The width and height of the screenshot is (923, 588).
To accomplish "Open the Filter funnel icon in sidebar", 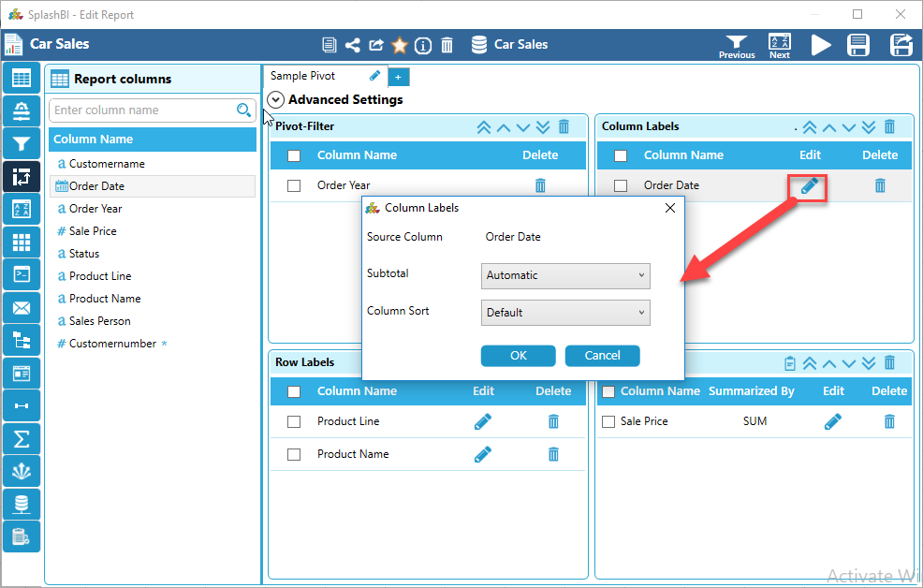I will tap(22, 143).
